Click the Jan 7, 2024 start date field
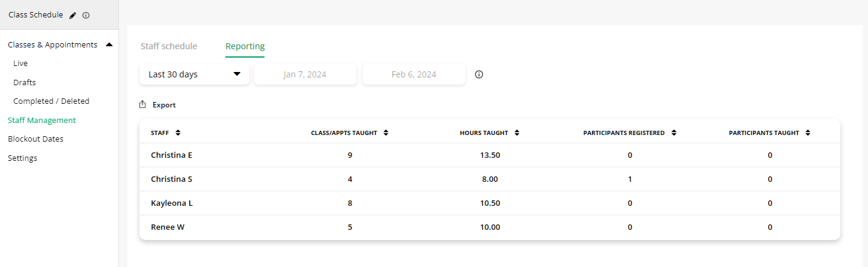 pos(305,74)
